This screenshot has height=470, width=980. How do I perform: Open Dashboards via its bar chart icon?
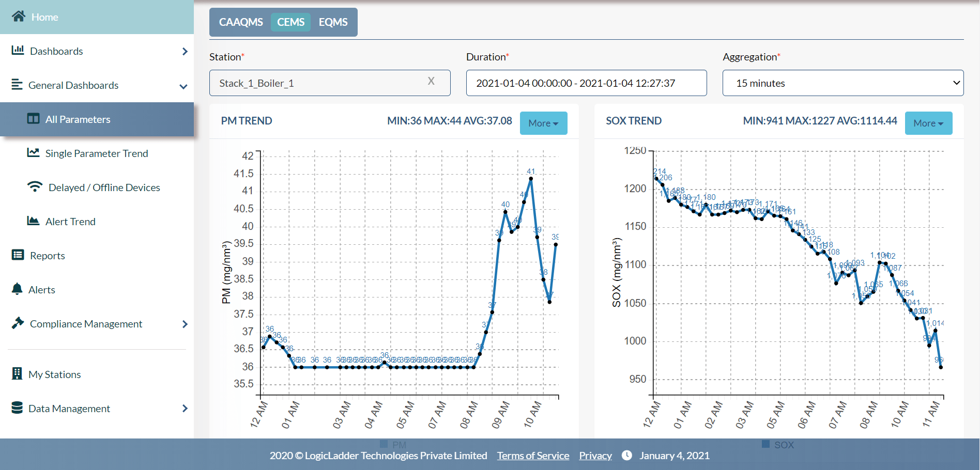pyautogui.click(x=17, y=51)
